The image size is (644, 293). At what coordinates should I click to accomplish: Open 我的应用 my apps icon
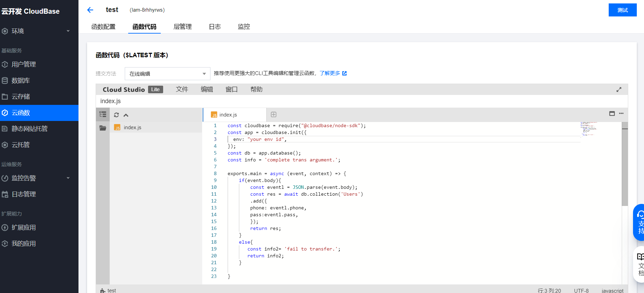pyautogui.click(x=5, y=244)
